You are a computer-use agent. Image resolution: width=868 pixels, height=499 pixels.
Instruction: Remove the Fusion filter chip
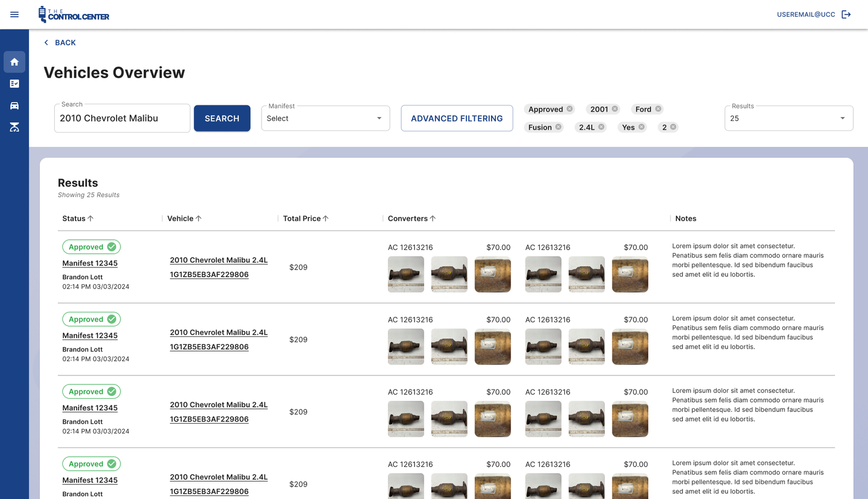coord(558,127)
